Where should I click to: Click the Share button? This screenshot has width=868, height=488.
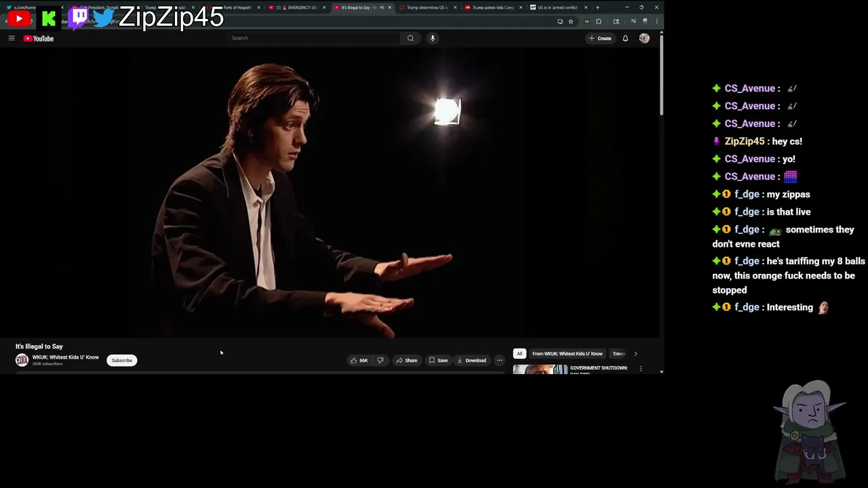pyautogui.click(x=407, y=361)
